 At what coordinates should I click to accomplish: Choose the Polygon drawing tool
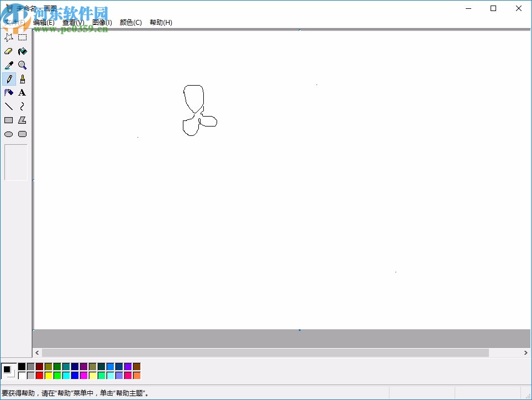click(x=22, y=120)
